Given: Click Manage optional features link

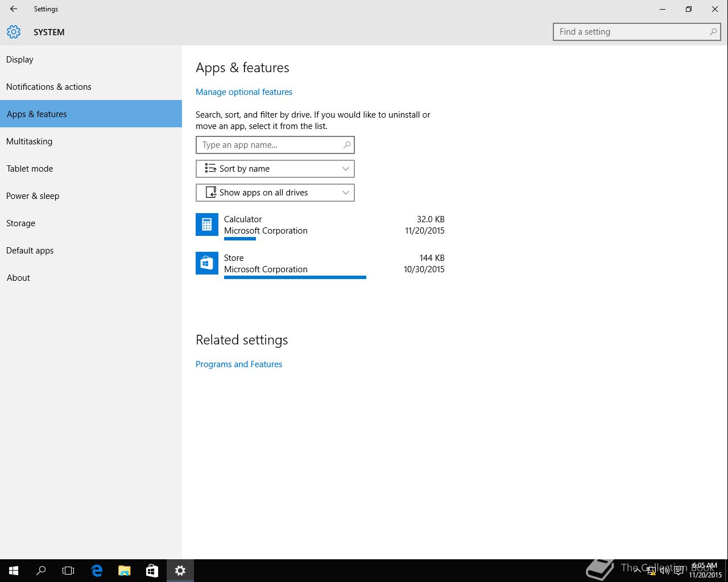Looking at the screenshot, I should click(244, 92).
